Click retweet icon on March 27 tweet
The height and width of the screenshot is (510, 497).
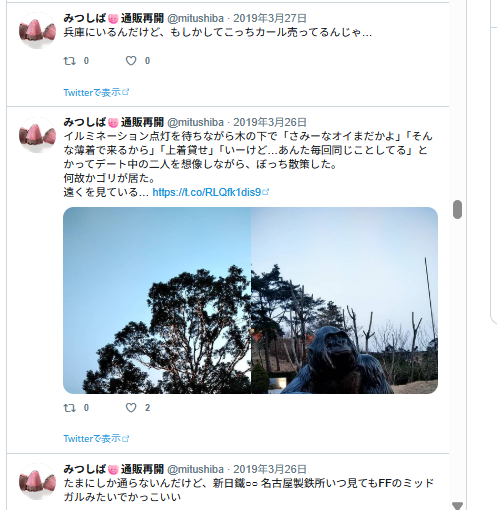pos(70,61)
